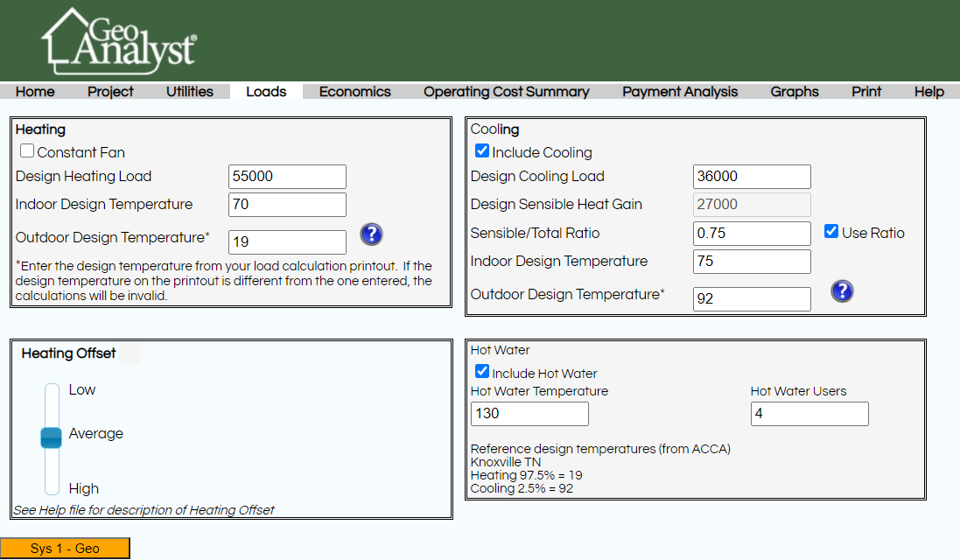
Task: Click the GeoAnalyst logo
Action: [x=119, y=41]
